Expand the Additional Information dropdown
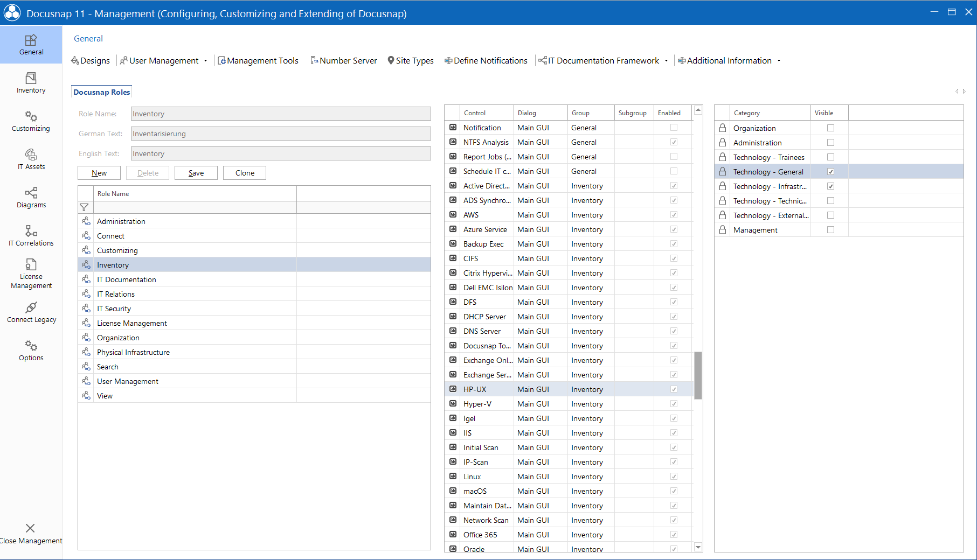Image resolution: width=977 pixels, height=560 pixels. click(778, 60)
